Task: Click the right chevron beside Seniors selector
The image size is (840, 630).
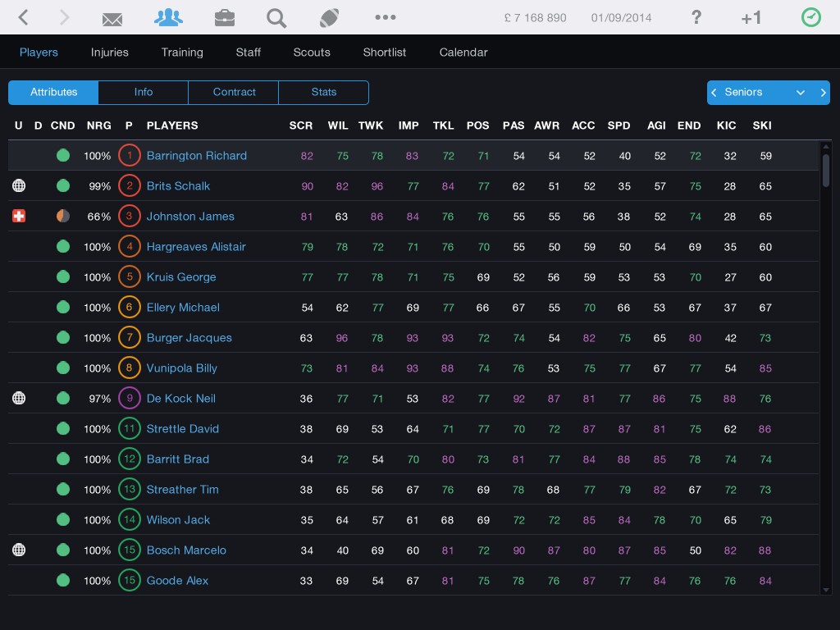Action: (824, 93)
